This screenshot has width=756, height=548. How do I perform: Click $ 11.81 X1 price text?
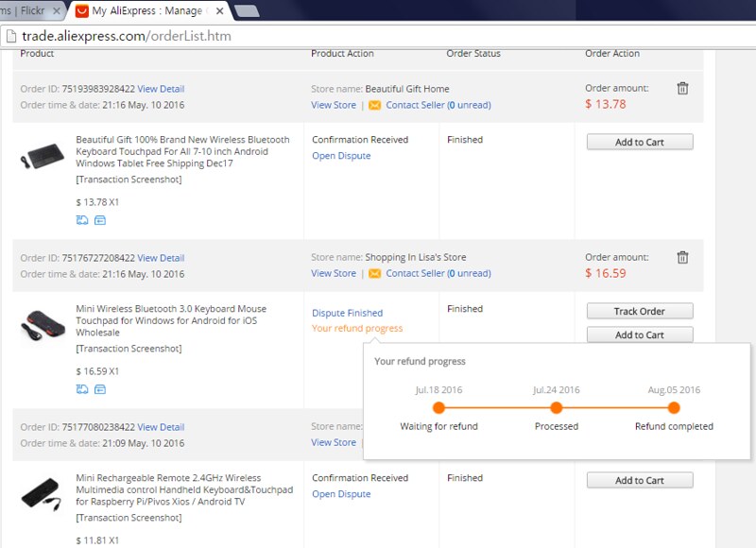tap(97, 540)
